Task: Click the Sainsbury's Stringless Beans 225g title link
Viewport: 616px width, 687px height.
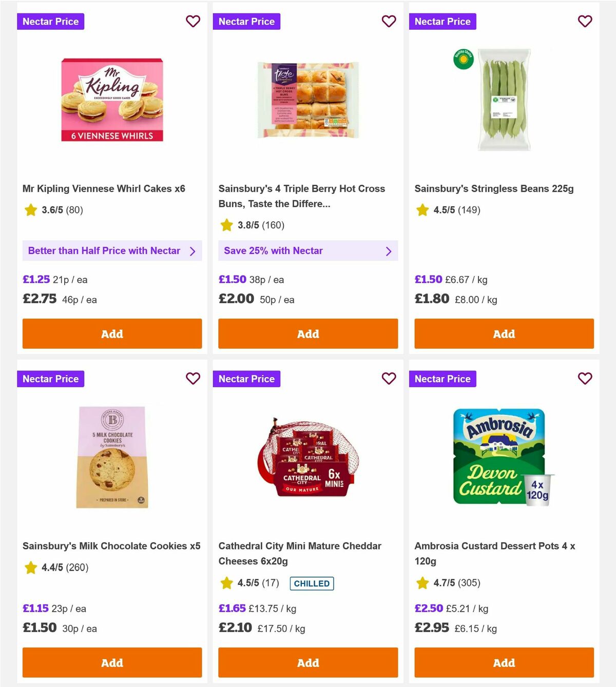Action: [494, 188]
